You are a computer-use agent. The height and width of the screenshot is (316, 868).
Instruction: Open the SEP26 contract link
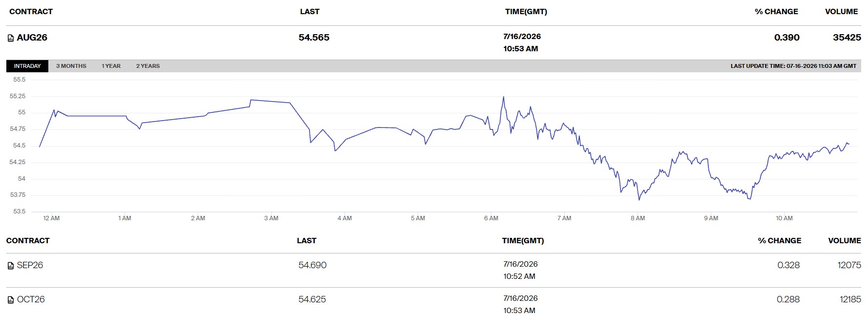tap(30, 265)
